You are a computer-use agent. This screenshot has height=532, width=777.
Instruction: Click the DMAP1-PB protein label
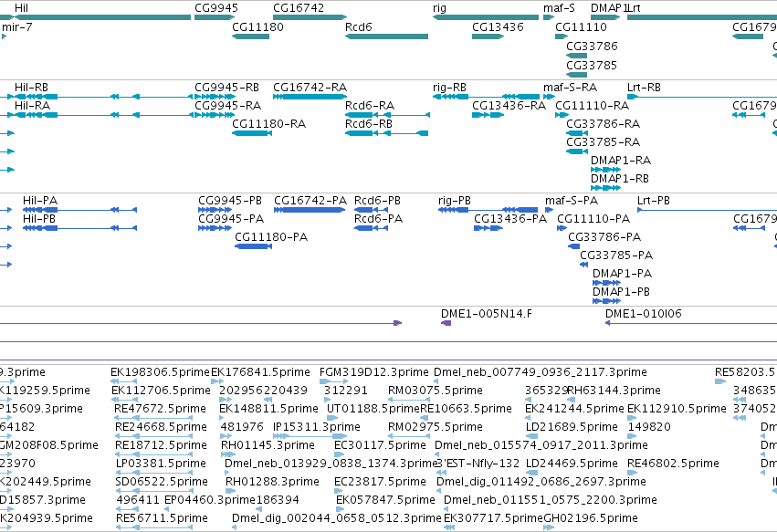[x=622, y=292]
